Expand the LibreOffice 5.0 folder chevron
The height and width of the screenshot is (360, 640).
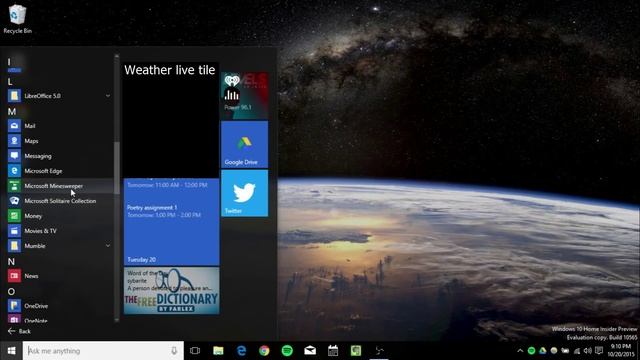coord(108,96)
